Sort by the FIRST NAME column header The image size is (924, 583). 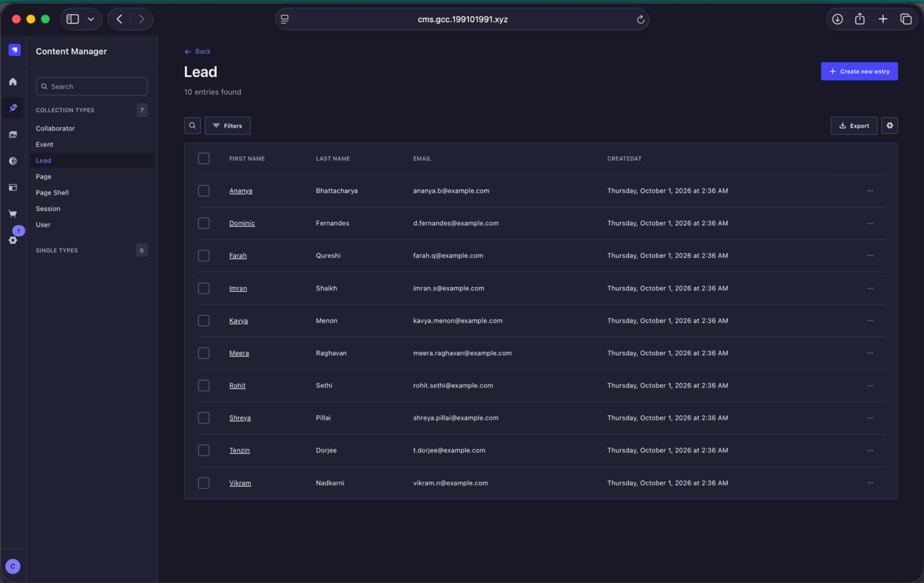[247, 159]
